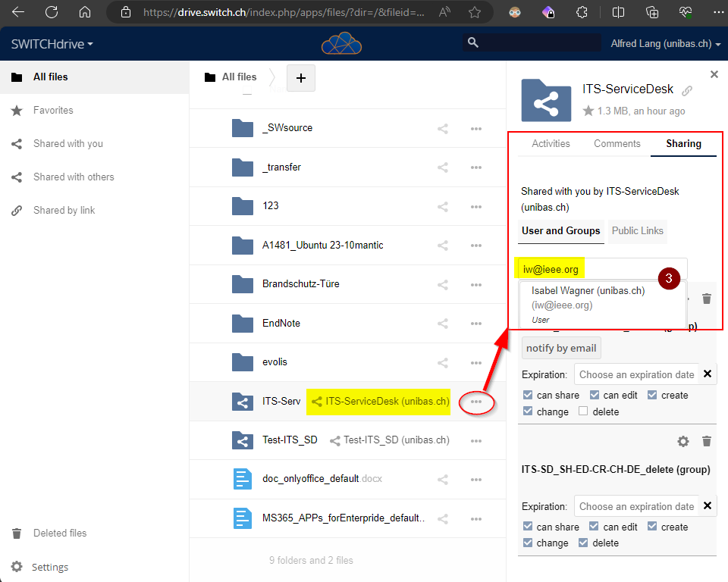This screenshot has width=728, height=582.
Task: Toggle first share's 'create' checkbox
Action: [652, 395]
